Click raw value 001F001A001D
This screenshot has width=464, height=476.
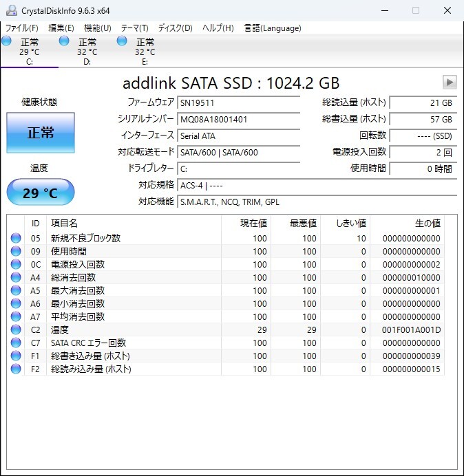411,329
